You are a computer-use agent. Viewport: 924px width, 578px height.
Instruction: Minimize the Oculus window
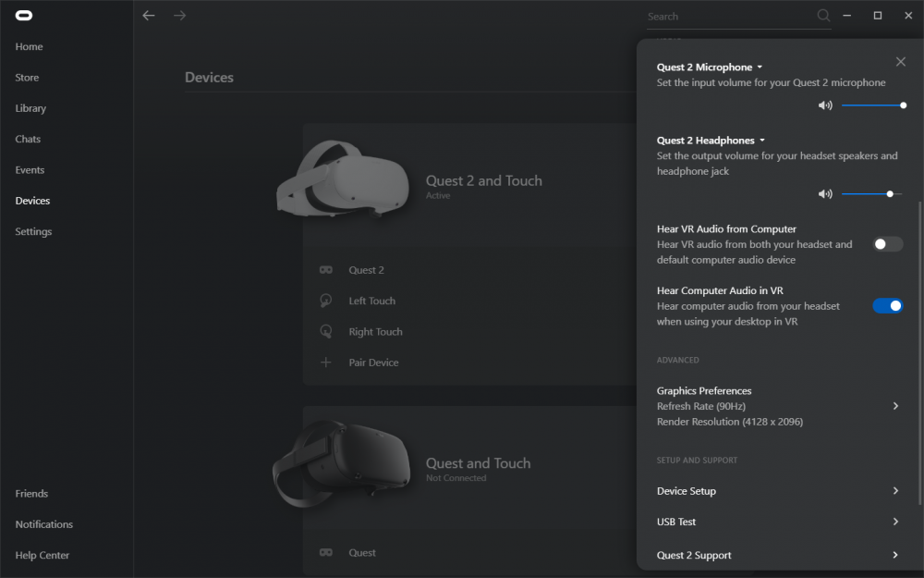(846, 16)
